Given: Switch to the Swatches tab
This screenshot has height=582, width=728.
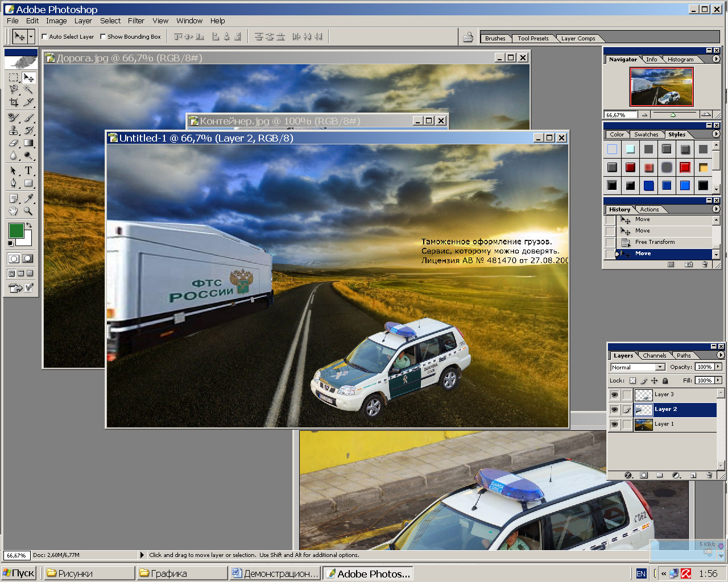Looking at the screenshot, I should pos(646,135).
